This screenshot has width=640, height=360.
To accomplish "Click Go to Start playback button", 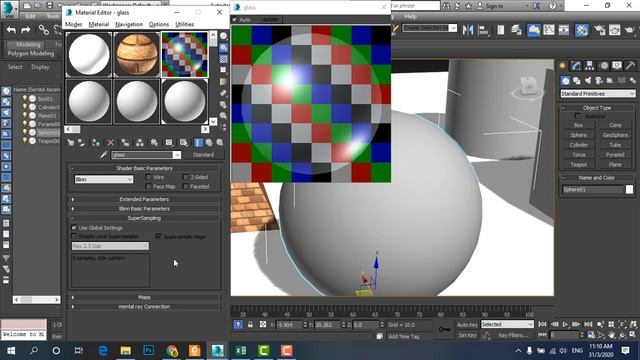I will 542,324.
